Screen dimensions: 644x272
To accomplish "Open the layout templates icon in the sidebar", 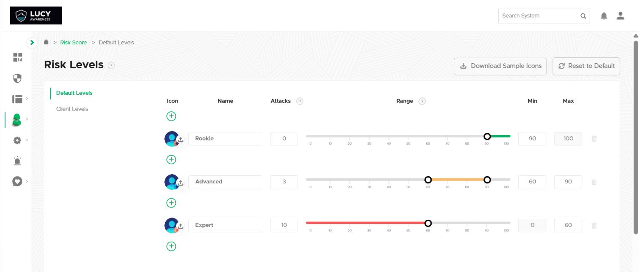I will (x=17, y=99).
